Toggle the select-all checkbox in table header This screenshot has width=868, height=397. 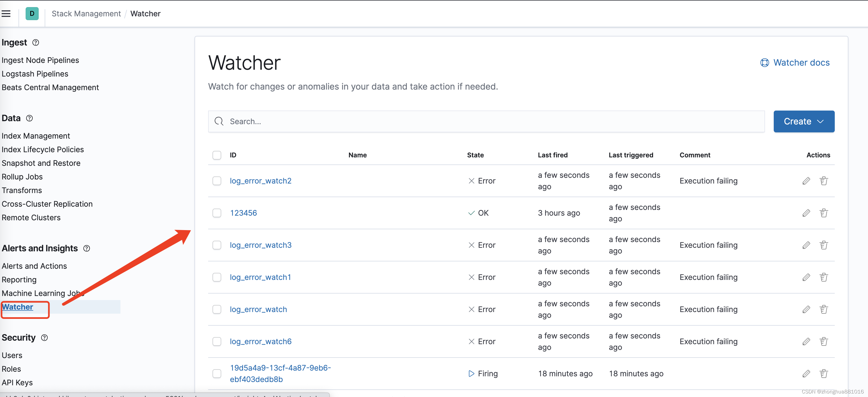pos(217,155)
